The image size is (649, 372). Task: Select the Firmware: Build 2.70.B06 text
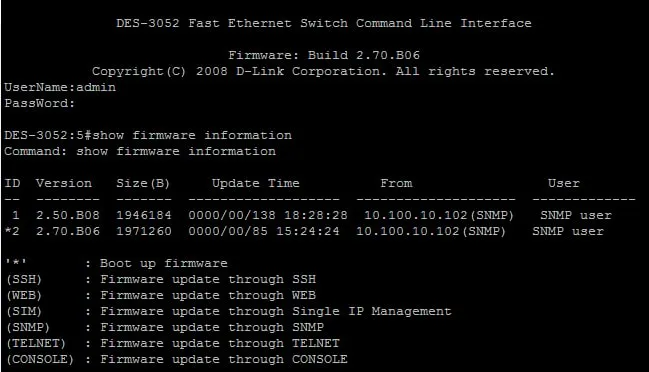tap(324, 55)
